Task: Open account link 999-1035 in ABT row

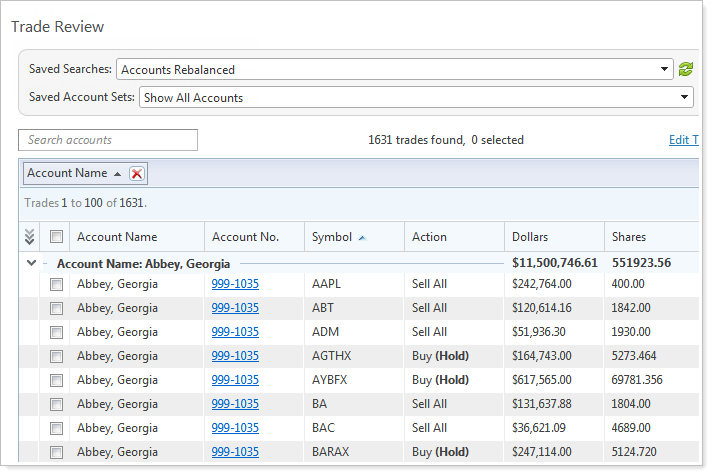Action: [235, 308]
